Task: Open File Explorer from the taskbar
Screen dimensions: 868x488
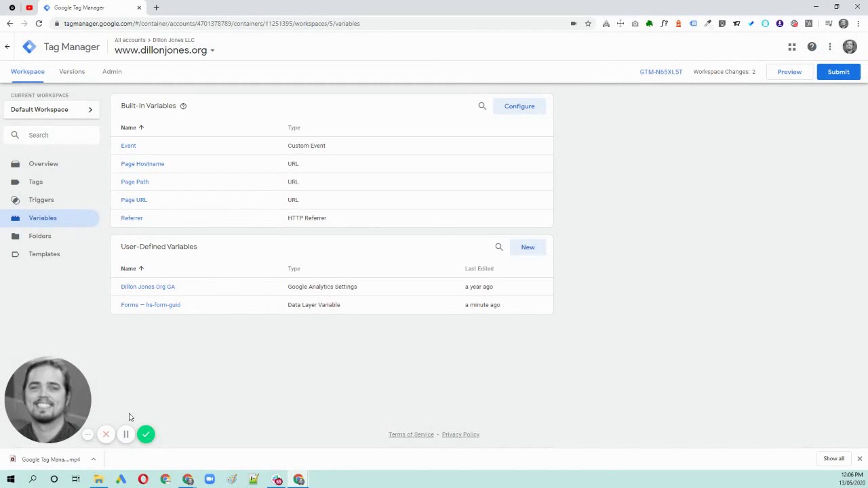Action: 98,479
